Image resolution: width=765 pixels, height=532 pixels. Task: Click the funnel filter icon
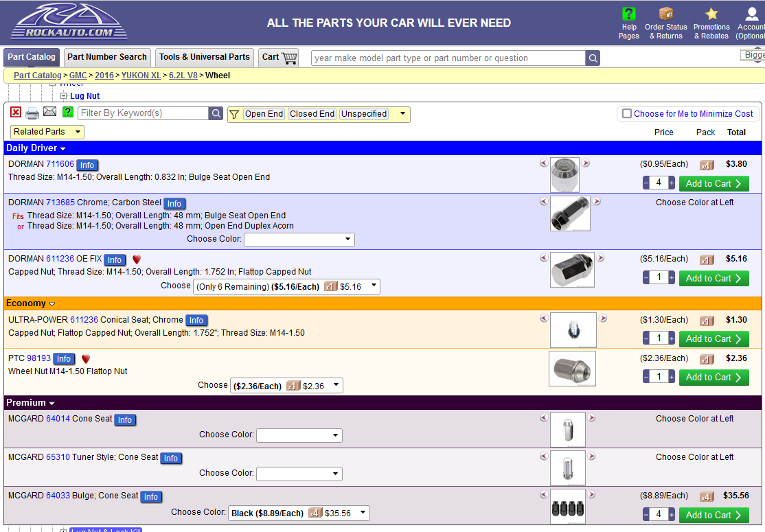tap(234, 114)
